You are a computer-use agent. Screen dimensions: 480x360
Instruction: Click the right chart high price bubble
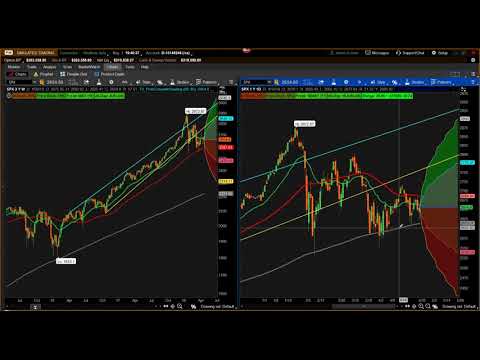(x=305, y=124)
